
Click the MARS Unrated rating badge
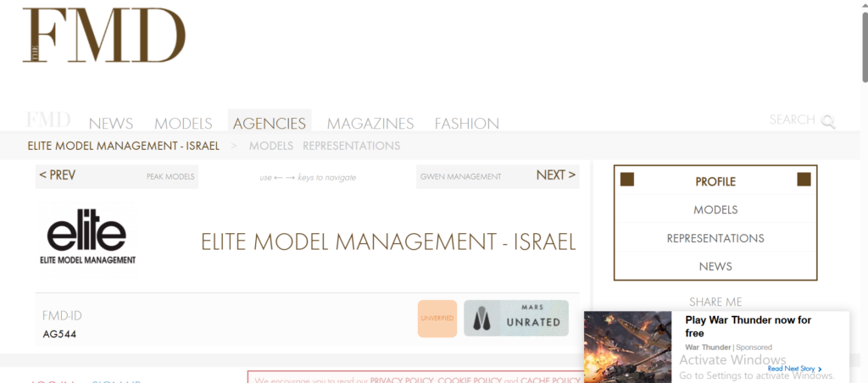point(515,319)
